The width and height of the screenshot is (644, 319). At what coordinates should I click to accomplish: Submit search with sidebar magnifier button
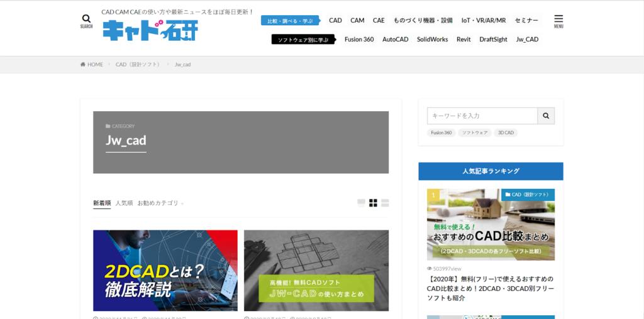pos(546,116)
